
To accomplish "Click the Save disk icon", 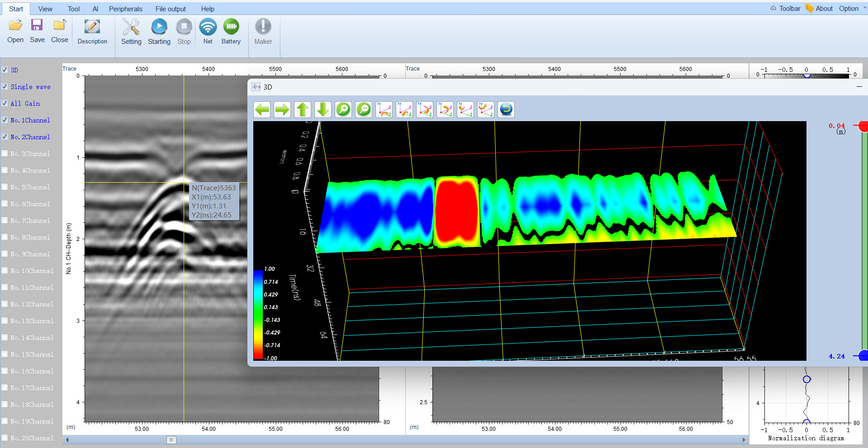I will point(37,25).
